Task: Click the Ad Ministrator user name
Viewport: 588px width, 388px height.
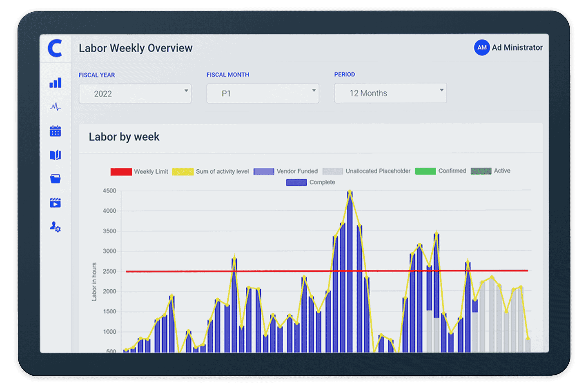Action: [x=517, y=48]
